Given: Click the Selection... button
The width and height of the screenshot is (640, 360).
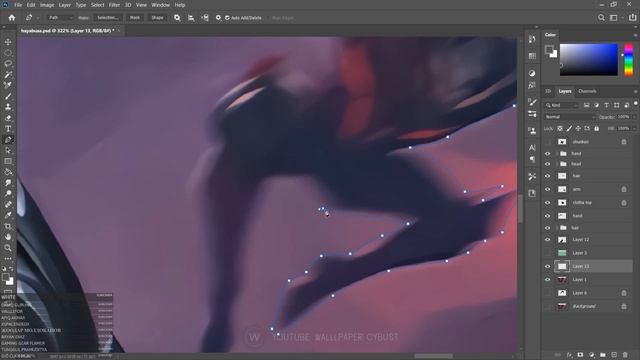Looking at the screenshot, I should coord(108,18).
